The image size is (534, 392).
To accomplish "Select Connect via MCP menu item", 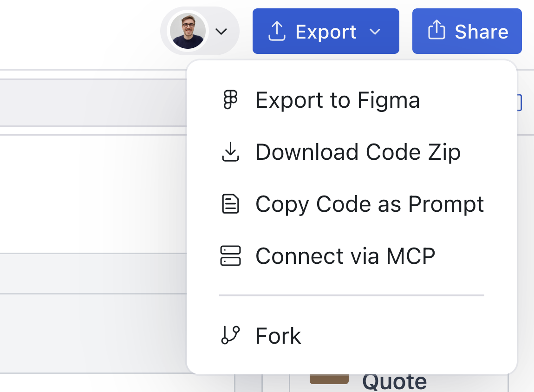I will click(345, 256).
